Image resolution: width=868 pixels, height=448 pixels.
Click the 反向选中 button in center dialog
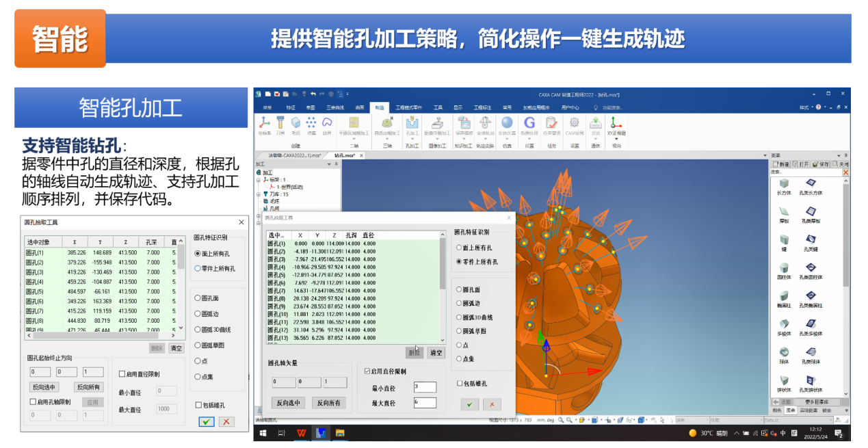289,403
